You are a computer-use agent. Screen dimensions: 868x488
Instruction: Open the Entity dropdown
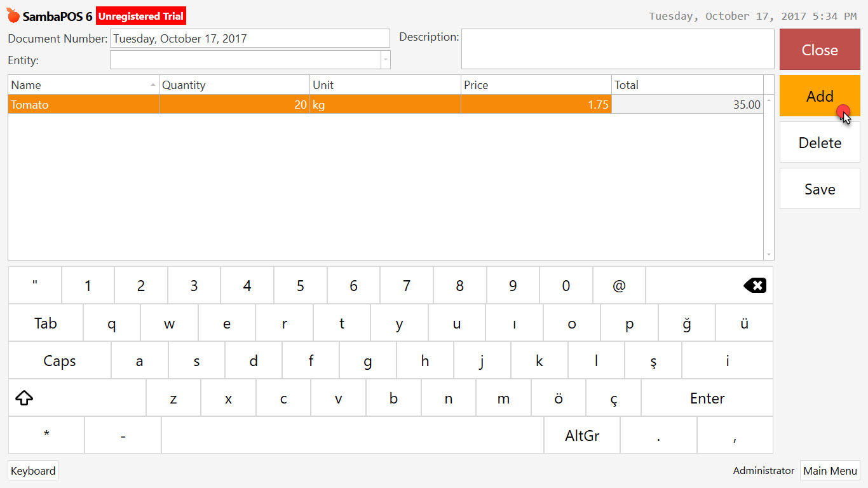click(x=385, y=59)
